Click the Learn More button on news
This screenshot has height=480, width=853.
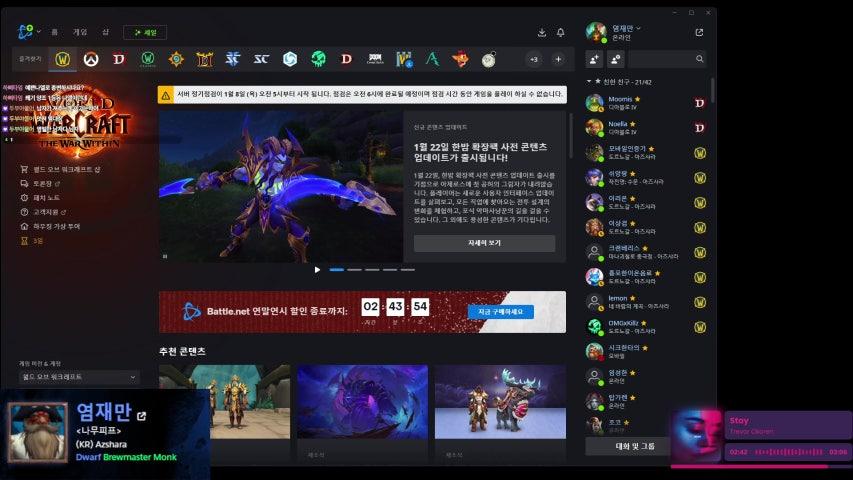click(x=484, y=243)
